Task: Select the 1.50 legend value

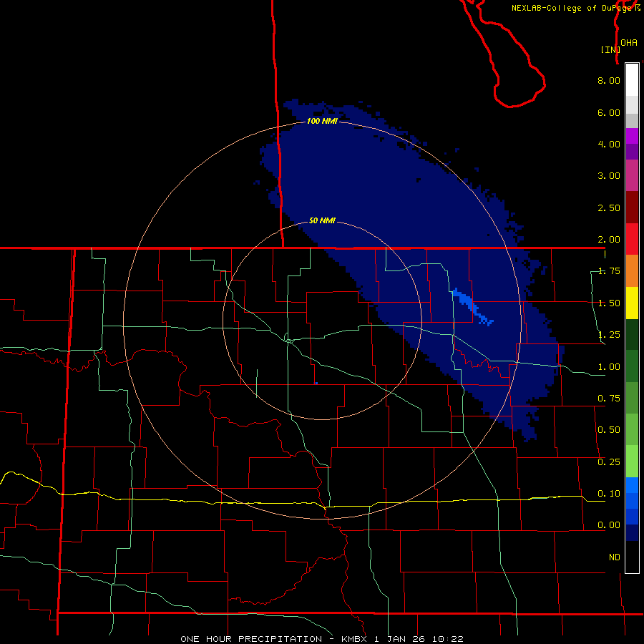Action: point(609,303)
